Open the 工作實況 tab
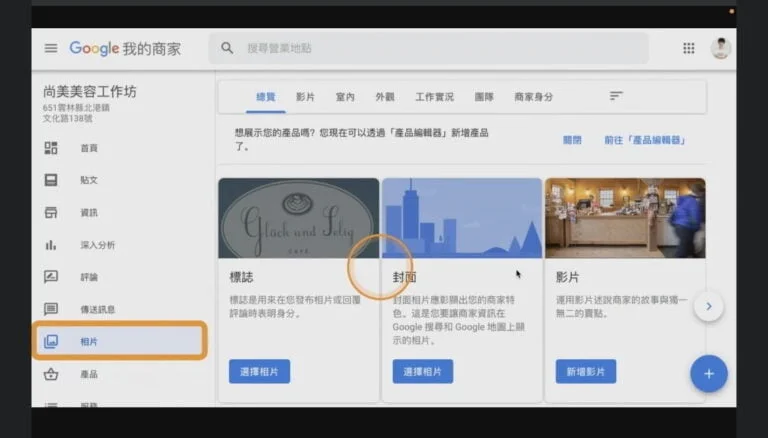The image size is (768, 438). 434,97
